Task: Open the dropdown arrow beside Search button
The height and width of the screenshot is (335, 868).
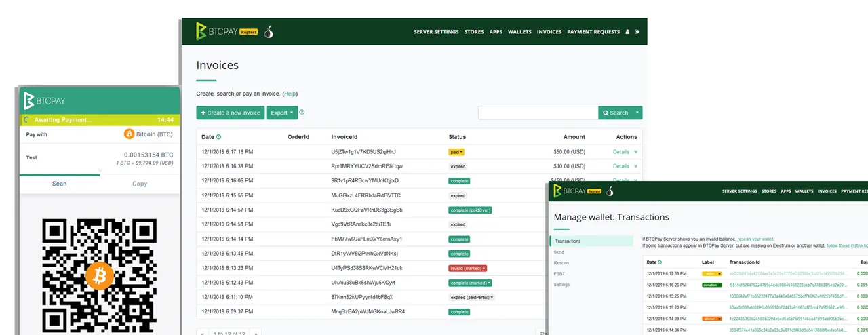Action: coord(637,113)
